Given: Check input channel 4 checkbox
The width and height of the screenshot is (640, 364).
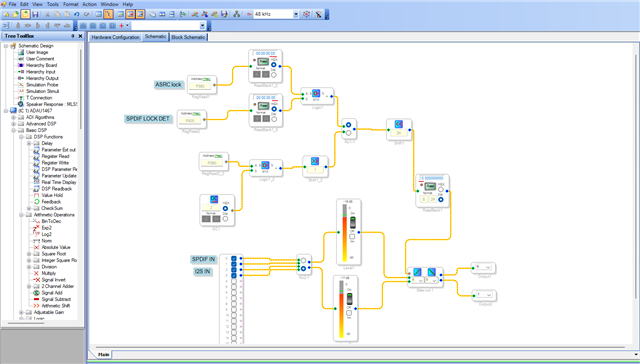Looking at the screenshot, I should (234, 281).
